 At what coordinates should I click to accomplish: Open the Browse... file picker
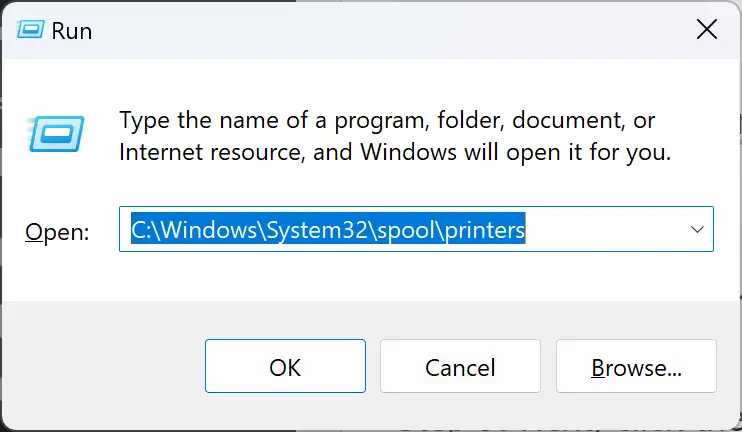pyautogui.click(x=636, y=366)
